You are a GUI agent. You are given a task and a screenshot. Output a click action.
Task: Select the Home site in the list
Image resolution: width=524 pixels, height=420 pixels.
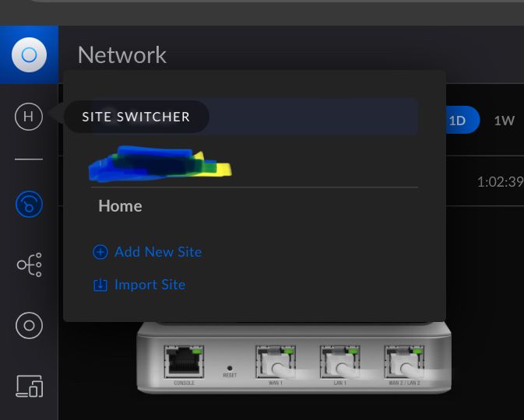(x=120, y=206)
